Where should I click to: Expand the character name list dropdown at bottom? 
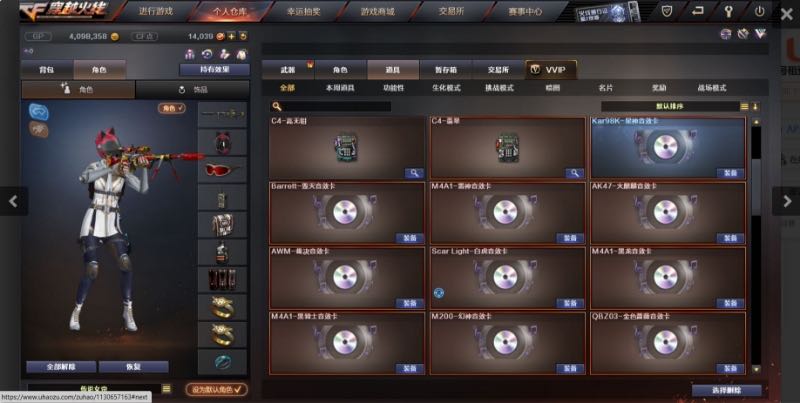166,389
